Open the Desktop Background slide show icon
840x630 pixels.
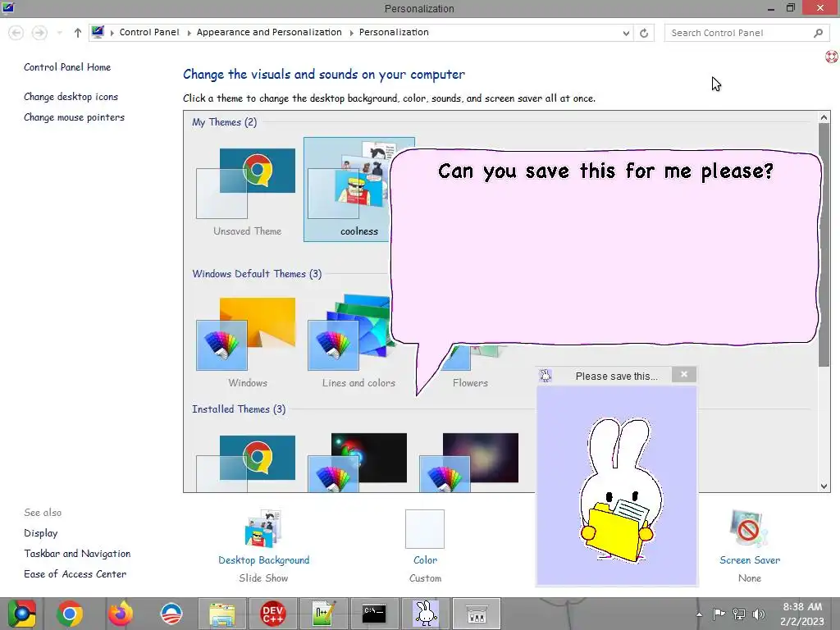[x=263, y=527]
